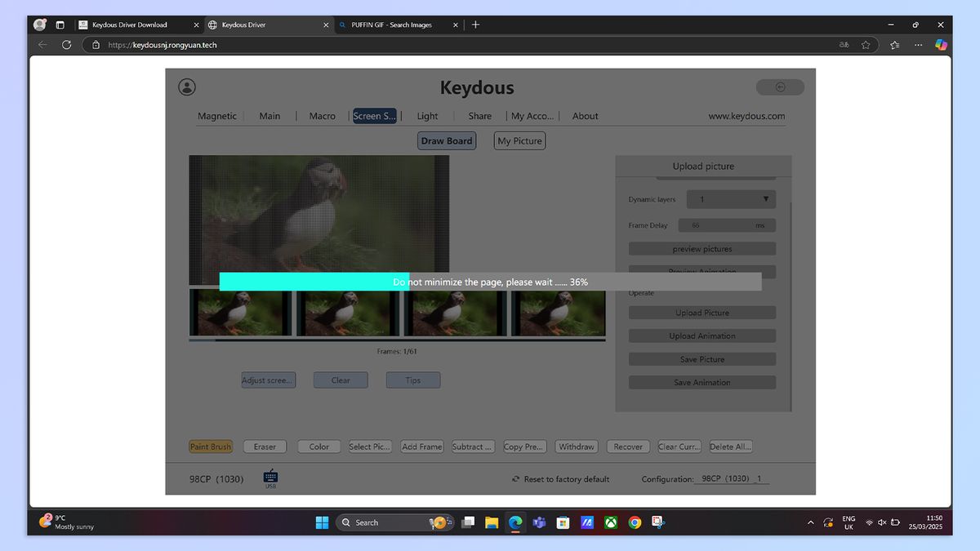Show hidden system tray icons chevron
Viewport: 980px width, 551px height.
click(x=810, y=522)
